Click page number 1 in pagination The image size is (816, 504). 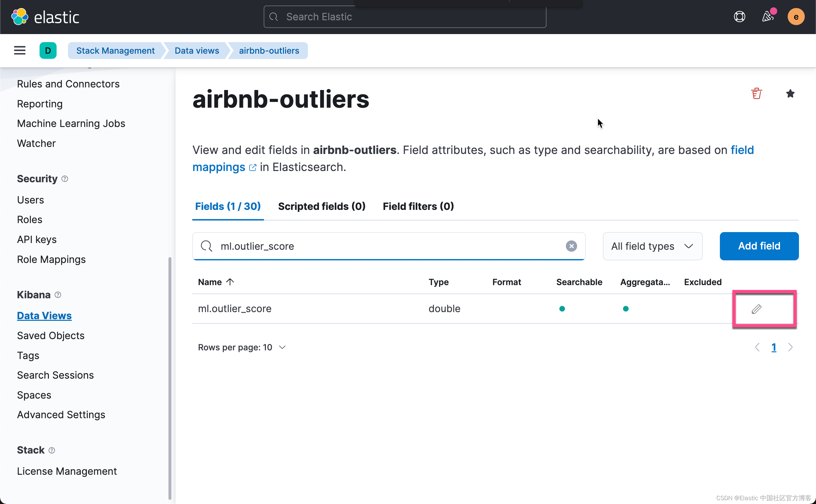(x=773, y=347)
